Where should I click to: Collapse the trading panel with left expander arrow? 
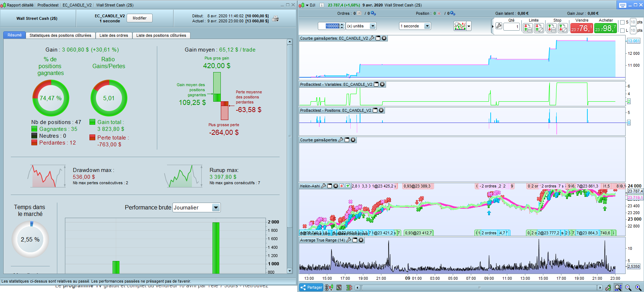click(493, 26)
